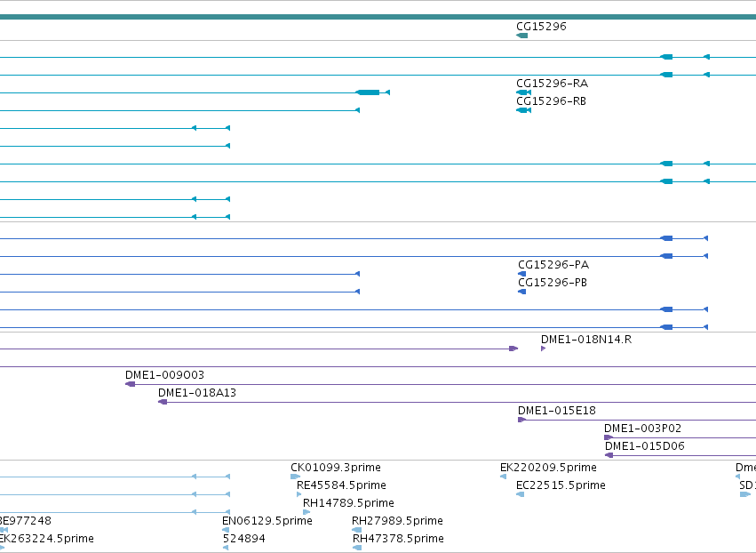Select the DME1-018A13 arrow end glyph
The image size is (756, 553).
pyautogui.click(x=163, y=402)
